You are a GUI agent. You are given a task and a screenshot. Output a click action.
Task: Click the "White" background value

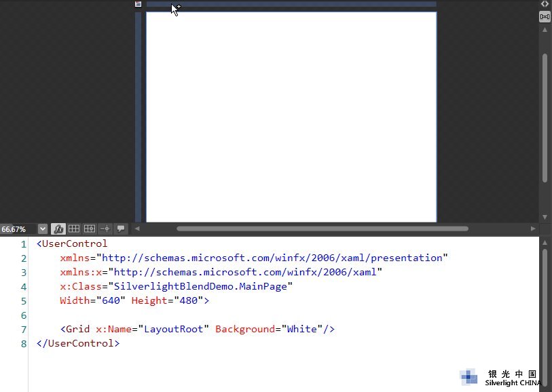click(301, 329)
